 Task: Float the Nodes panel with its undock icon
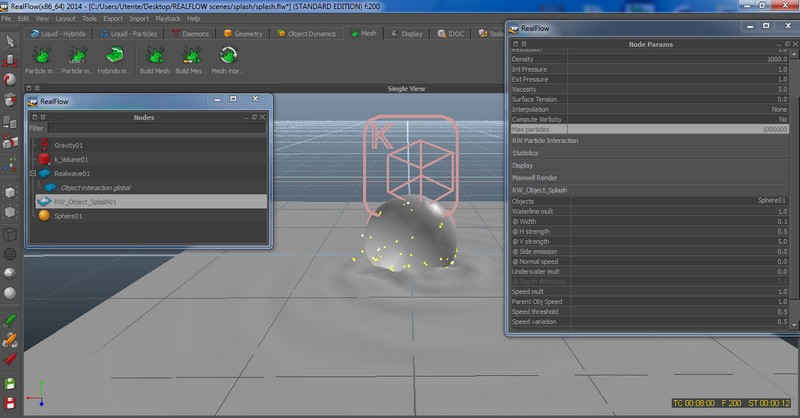254,117
